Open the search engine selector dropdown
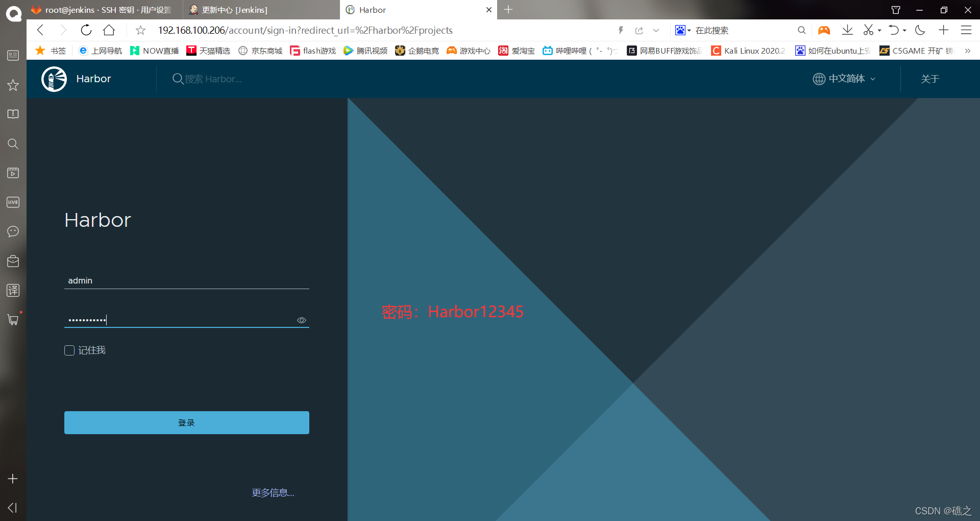The image size is (980, 521). [x=683, y=30]
